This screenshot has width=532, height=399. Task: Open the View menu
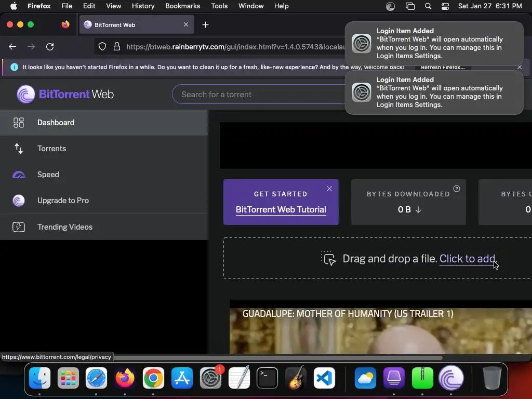[113, 6]
